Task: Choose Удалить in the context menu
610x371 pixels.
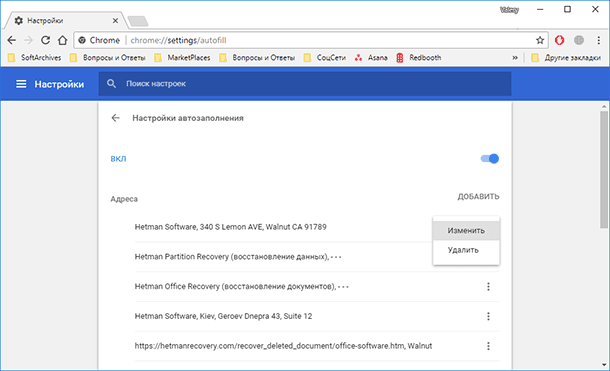Action: (x=466, y=250)
